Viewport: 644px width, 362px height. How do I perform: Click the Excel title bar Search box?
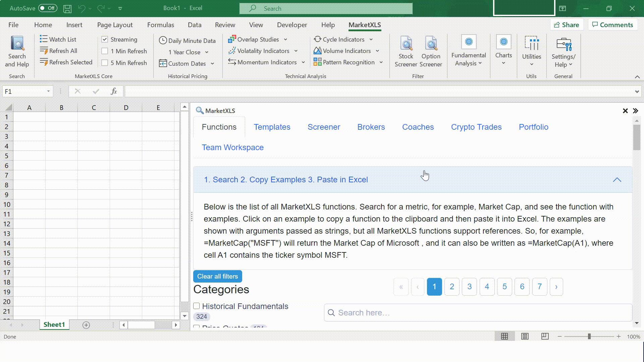click(326, 8)
